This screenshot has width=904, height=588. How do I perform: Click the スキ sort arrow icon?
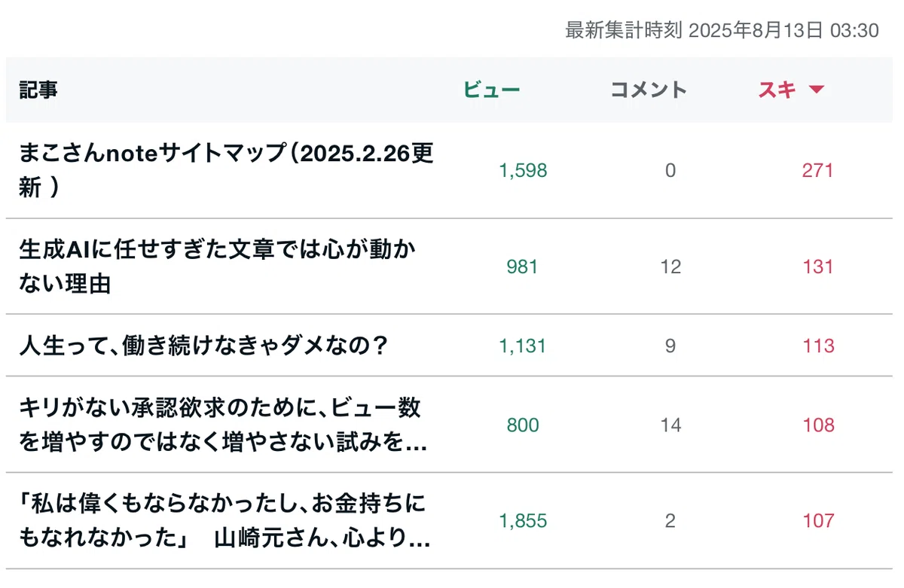pyautogui.click(x=816, y=90)
